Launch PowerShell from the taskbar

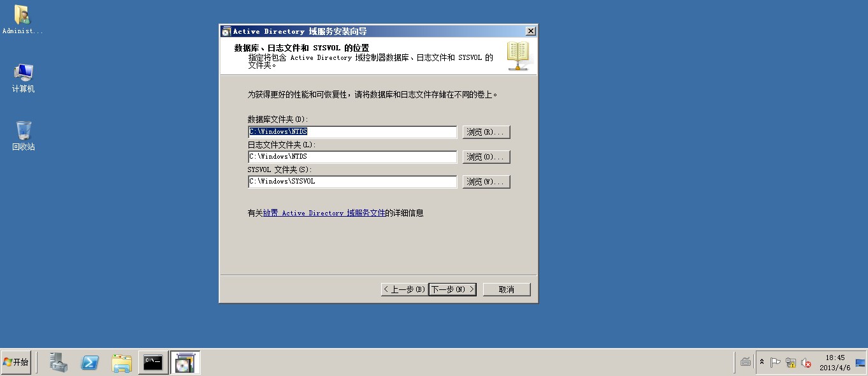tap(90, 362)
